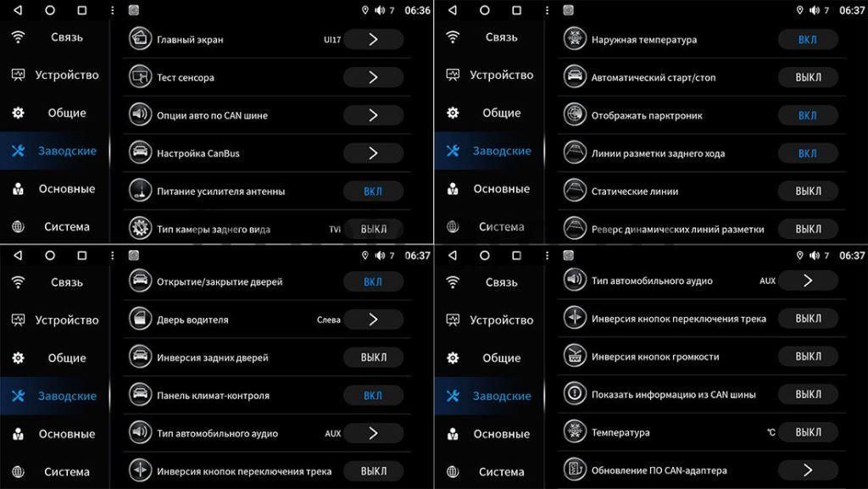This screenshot has height=489, width=868.
Task: Click the antenna icon beside Питание усилителя антенны
Action: 140,191
